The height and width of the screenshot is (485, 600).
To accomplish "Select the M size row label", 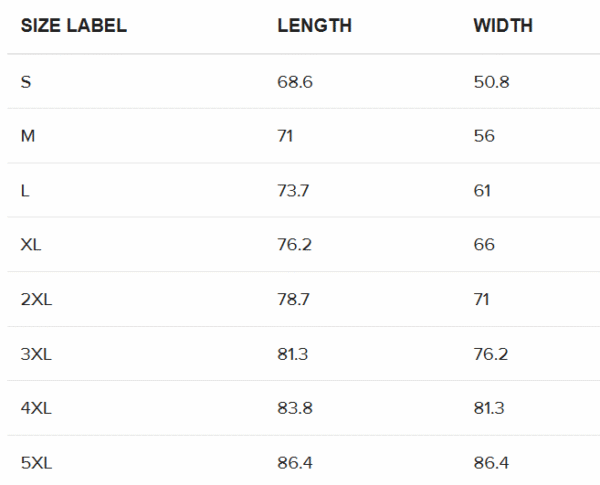I will coord(28,136).
